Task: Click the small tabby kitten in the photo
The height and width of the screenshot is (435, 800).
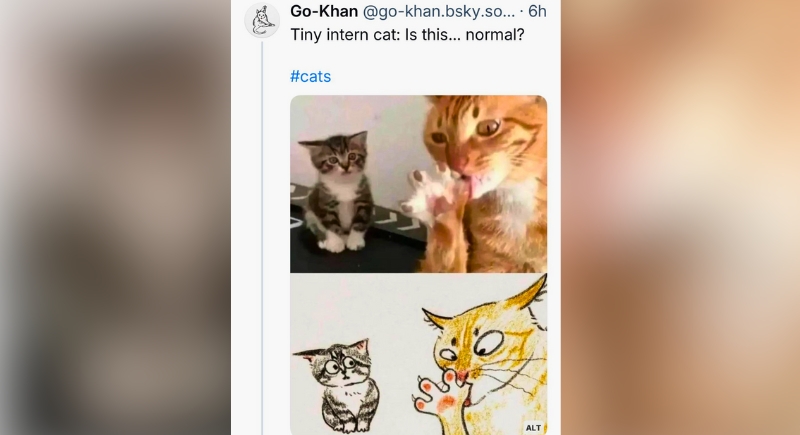Action: (338, 190)
